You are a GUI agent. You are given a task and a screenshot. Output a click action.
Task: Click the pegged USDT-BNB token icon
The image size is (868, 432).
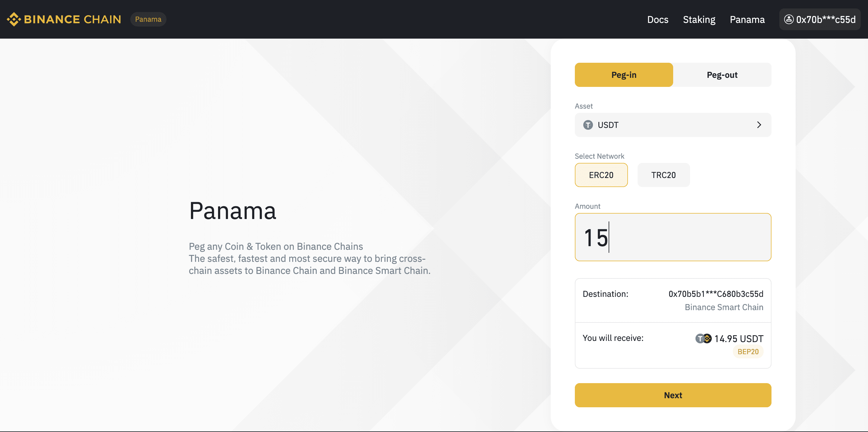click(704, 338)
